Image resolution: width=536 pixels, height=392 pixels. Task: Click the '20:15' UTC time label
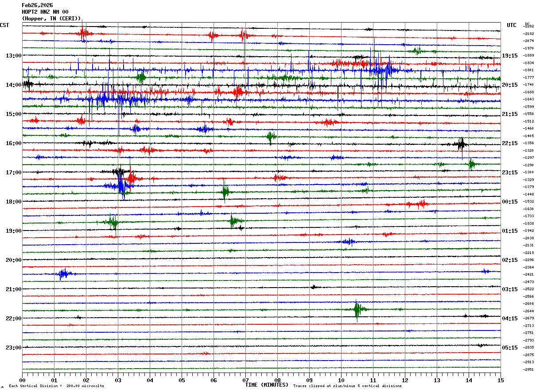[510, 85]
